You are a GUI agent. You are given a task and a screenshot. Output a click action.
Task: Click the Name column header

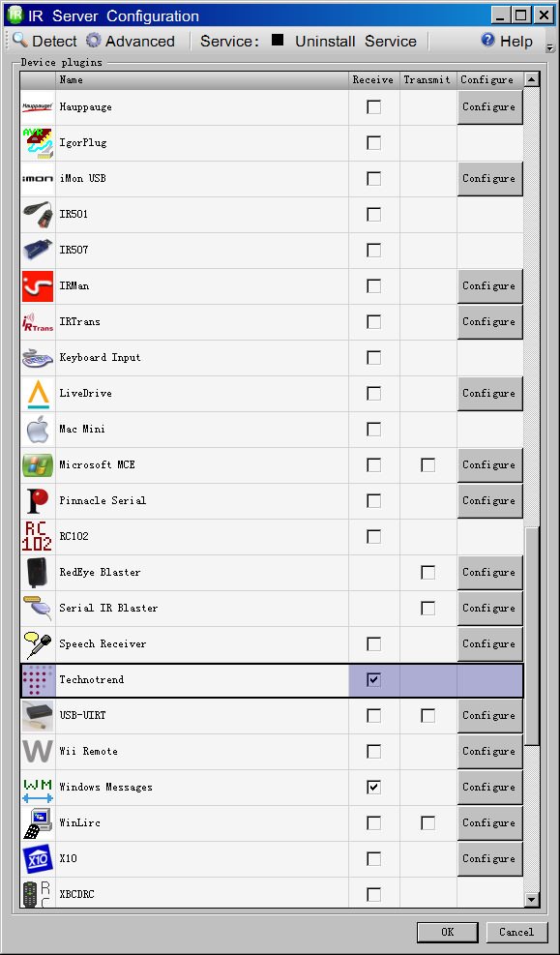(202, 79)
